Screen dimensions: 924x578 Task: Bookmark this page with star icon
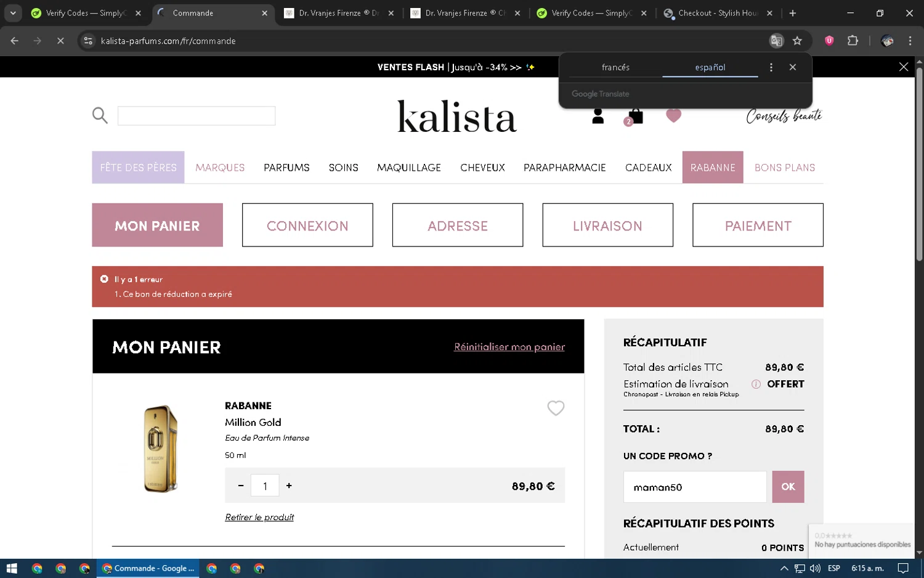[797, 41]
